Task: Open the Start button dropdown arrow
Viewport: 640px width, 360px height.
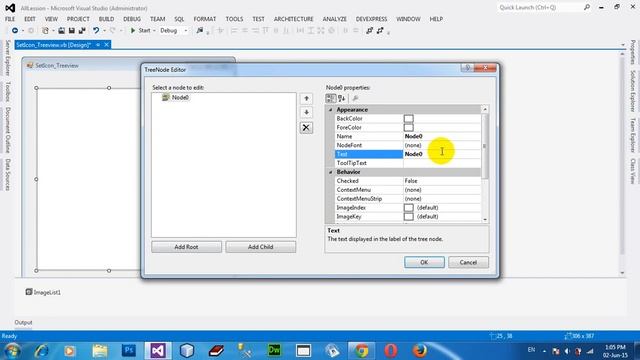Action: 154,31
